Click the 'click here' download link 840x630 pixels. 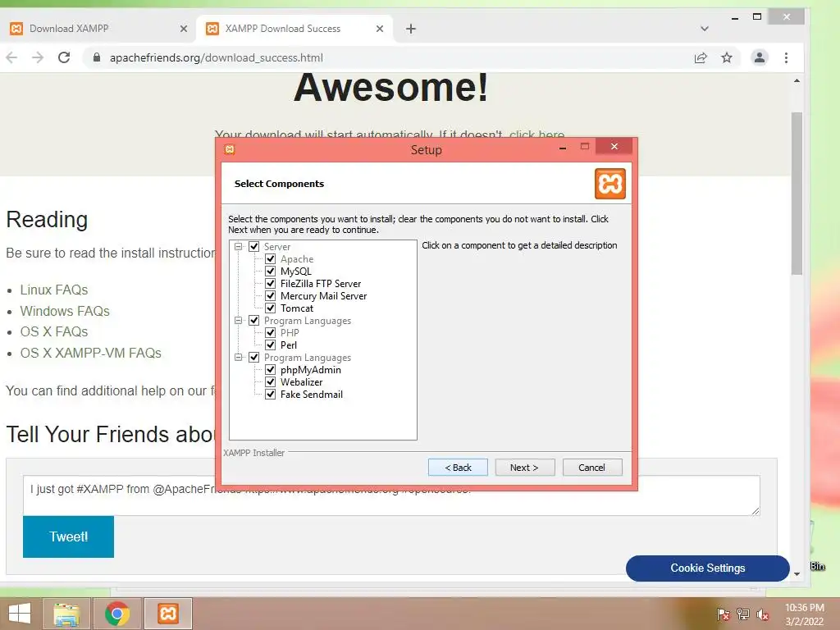pyautogui.click(x=536, y=134)
